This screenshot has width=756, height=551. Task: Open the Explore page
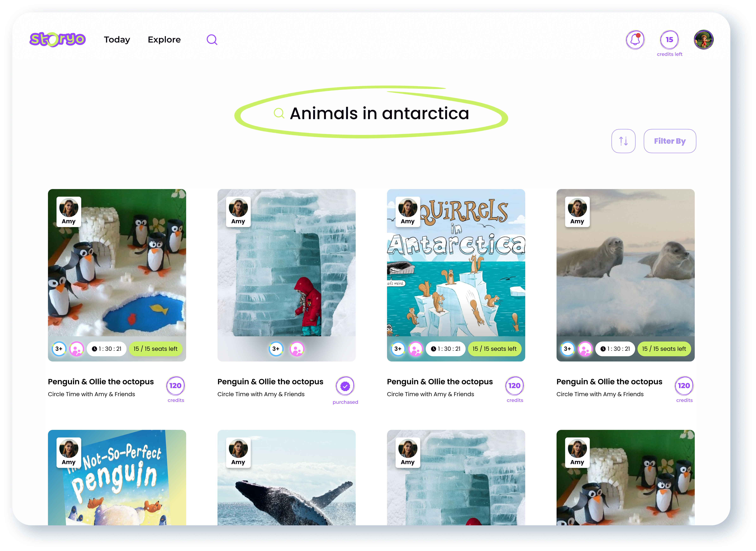click(164, 40)
